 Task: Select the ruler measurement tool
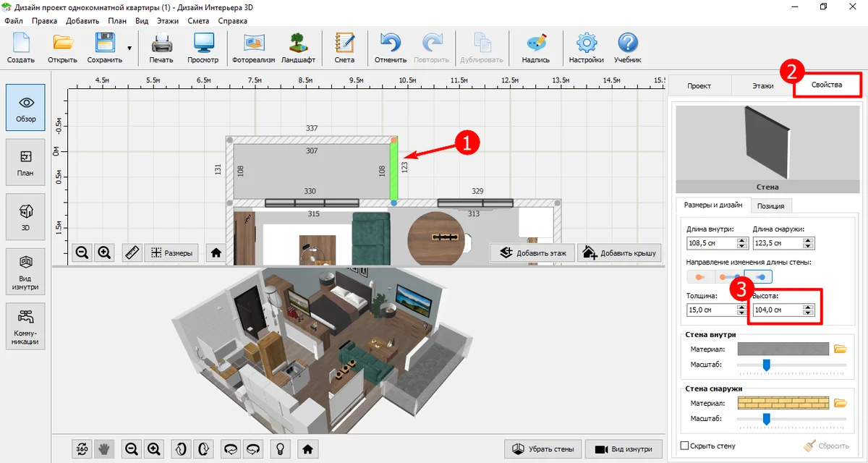pos(132,252)
